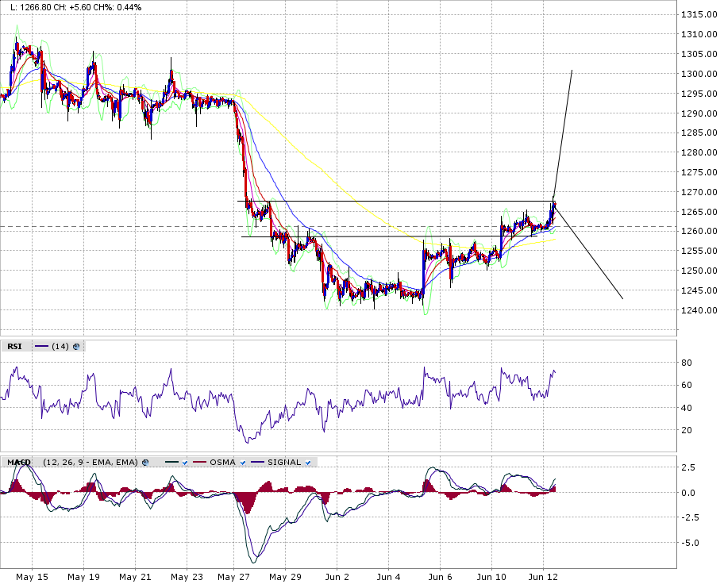Select the upward projection trend line
The image size is (724, 588).
point(563,134)
